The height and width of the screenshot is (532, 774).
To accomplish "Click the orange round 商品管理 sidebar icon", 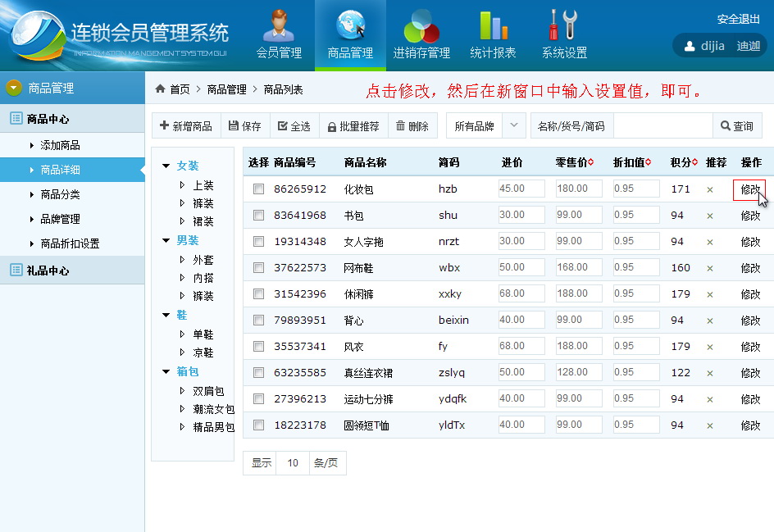I will 14,88.
